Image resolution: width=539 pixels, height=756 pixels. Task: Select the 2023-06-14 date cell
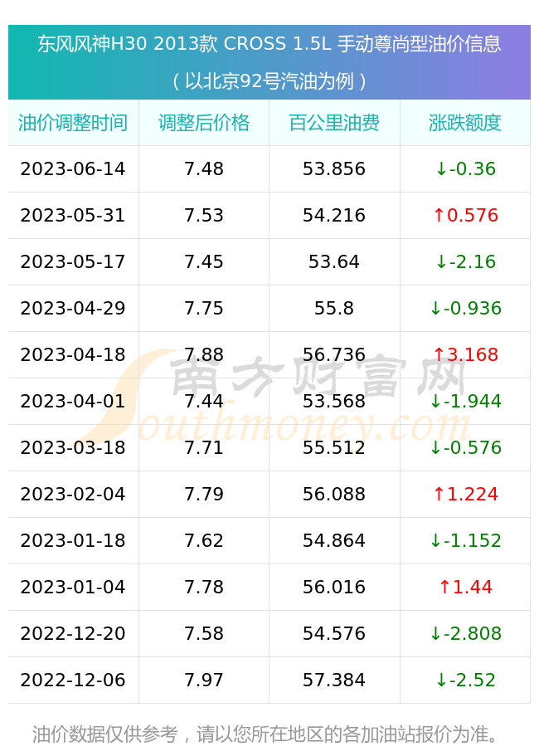73,169
